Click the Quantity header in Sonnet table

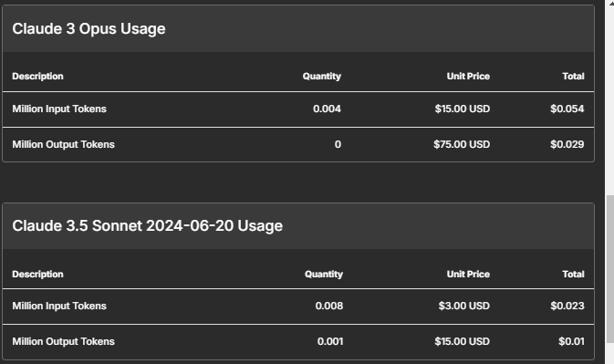pos(324,275)
